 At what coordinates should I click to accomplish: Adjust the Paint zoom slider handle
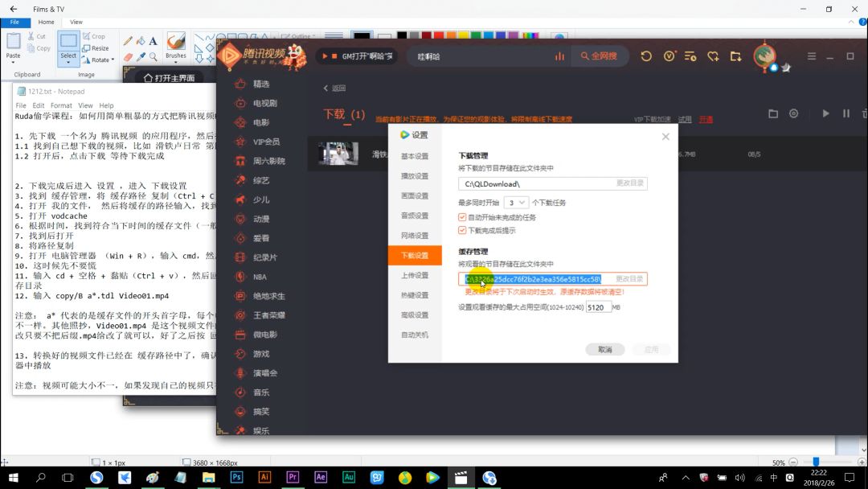(x=816, y=462)
